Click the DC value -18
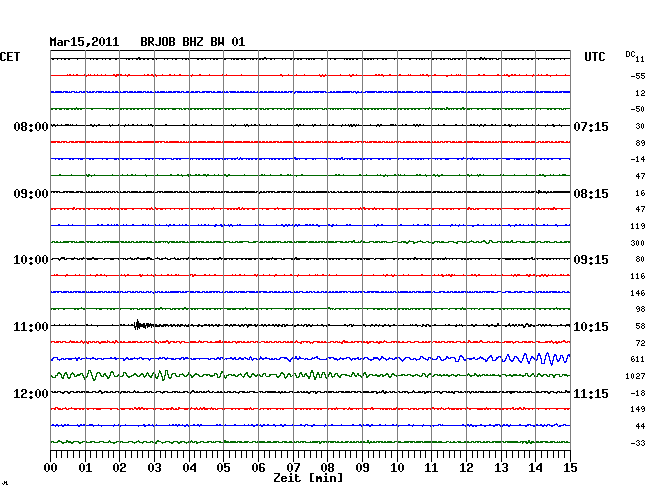This screenshot has width=650, height=494. 638,393
